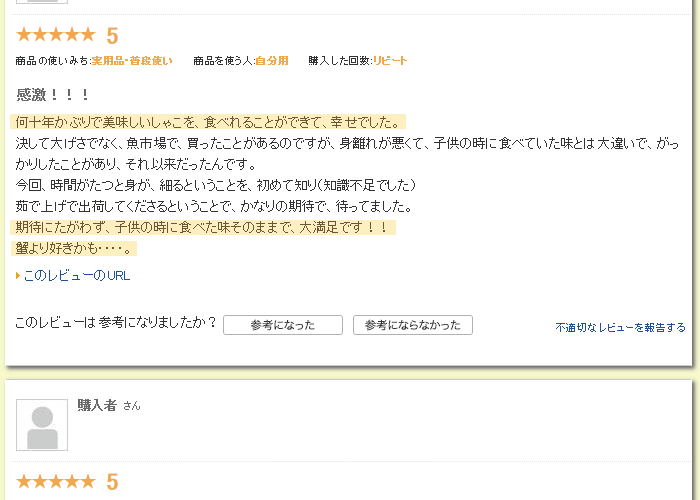Open the 購入者 reviewer name
Viewport: 700px width, 500px height.
click(x=97, y=405)
